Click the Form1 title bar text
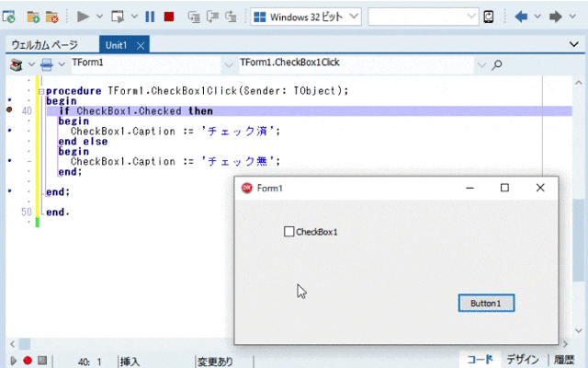 [269, 188]
